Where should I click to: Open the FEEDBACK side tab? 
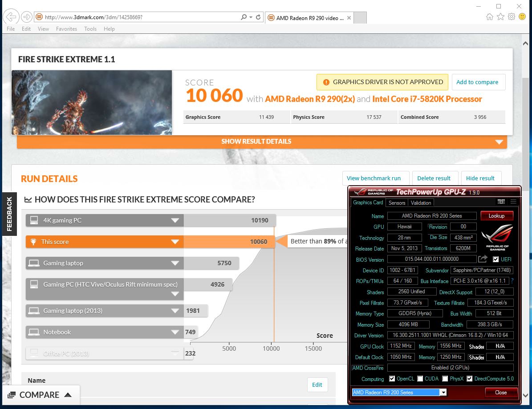(9, 214)
